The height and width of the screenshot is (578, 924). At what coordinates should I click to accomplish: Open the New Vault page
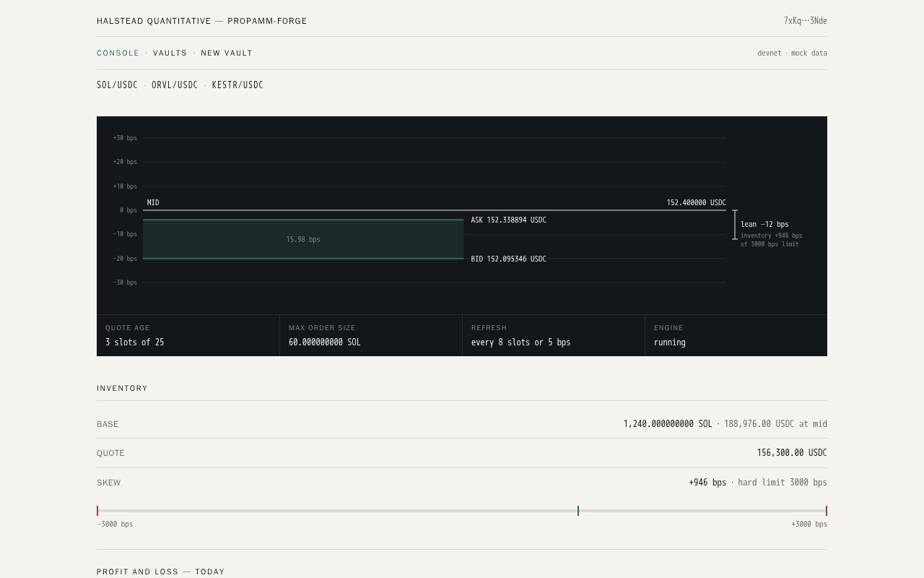(x=227, y=53)
